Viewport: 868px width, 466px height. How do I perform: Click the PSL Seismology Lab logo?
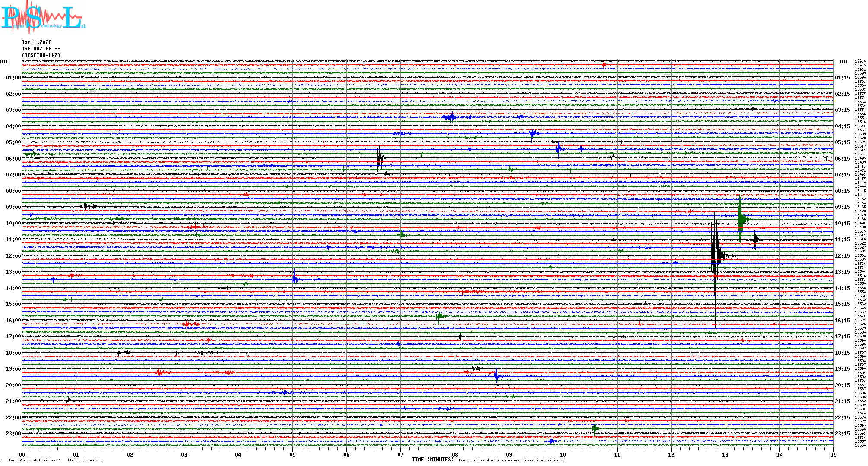43,17
